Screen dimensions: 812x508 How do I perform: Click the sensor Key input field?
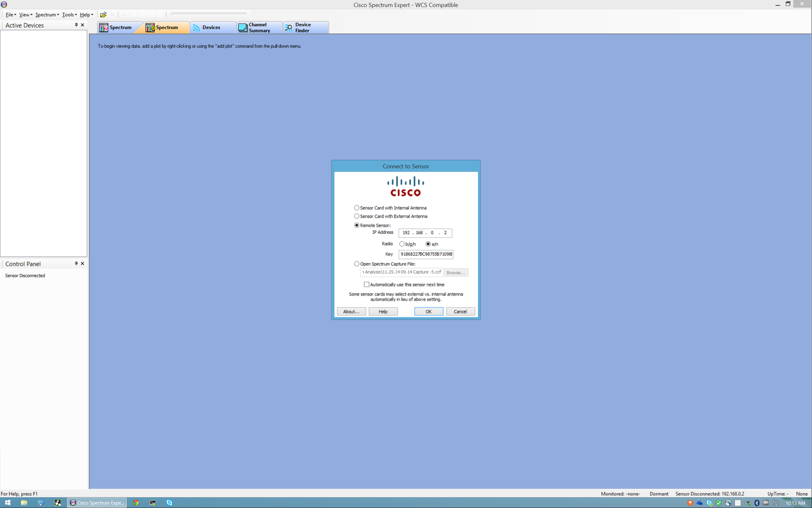(426, 254)
